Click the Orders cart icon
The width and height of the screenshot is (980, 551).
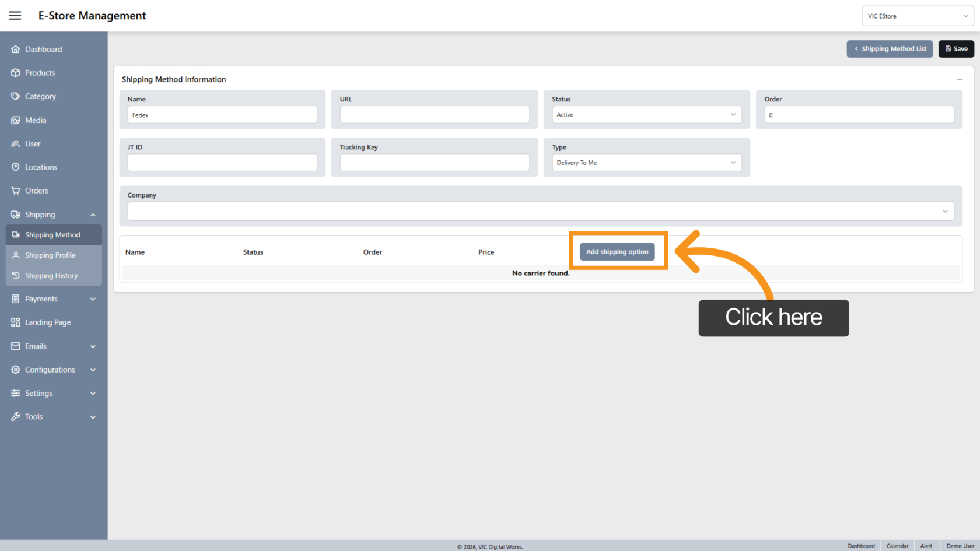(x=16, y=191)
